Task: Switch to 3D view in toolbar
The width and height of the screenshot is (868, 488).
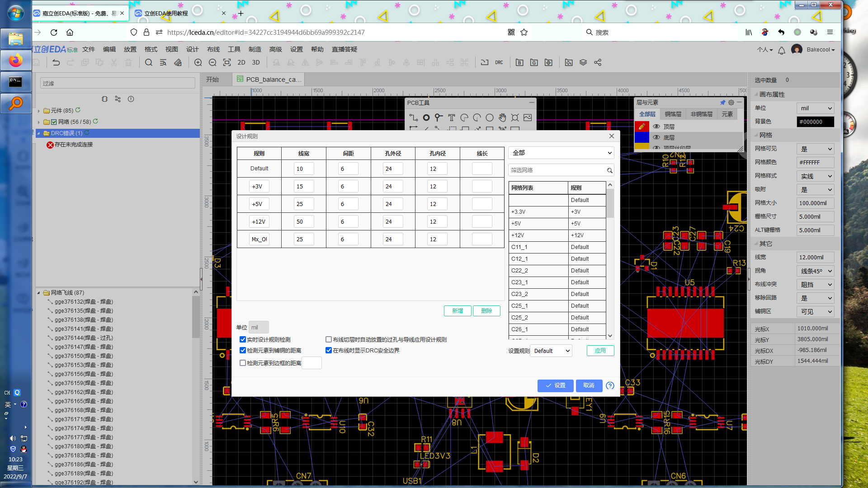Action: [256, 62]
